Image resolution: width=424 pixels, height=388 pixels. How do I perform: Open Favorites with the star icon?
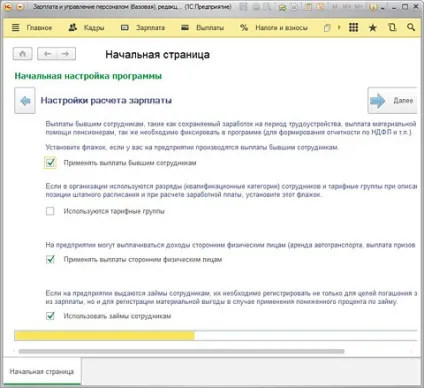tap(373, 28)
